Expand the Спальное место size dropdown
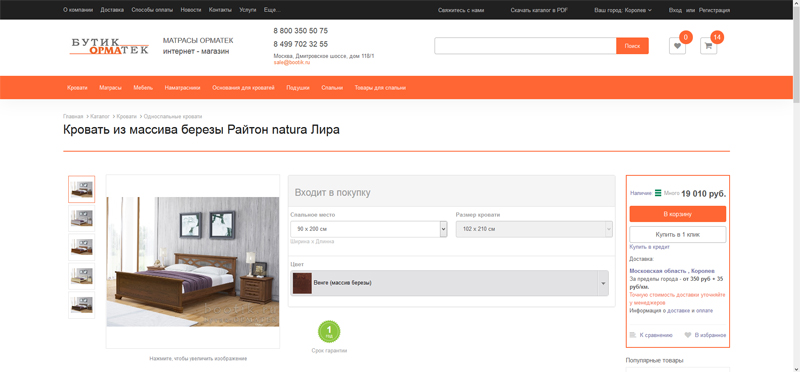 (368, 229)
